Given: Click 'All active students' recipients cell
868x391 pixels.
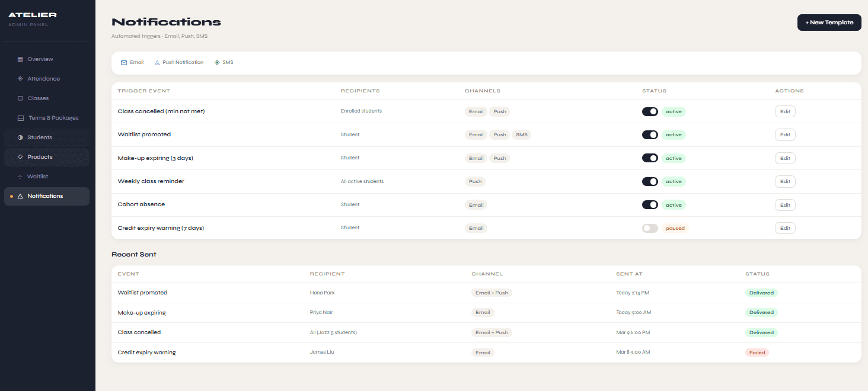Looking at the screenshot, I should tap(362, 181).
